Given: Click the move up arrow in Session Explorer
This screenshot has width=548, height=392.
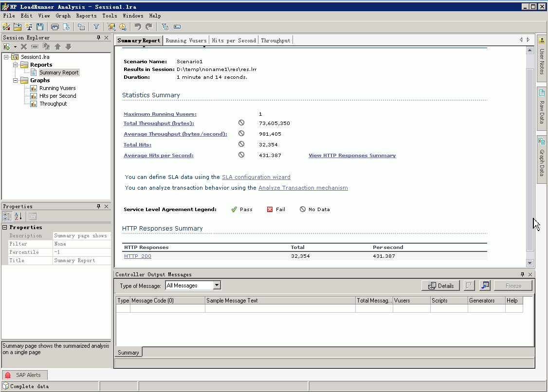Looking at the screenshot, I should pos(57,47).
